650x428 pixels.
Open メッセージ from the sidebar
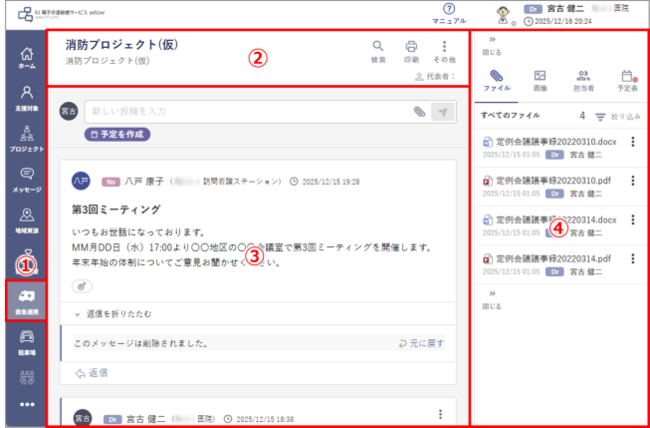coord(27,180)
